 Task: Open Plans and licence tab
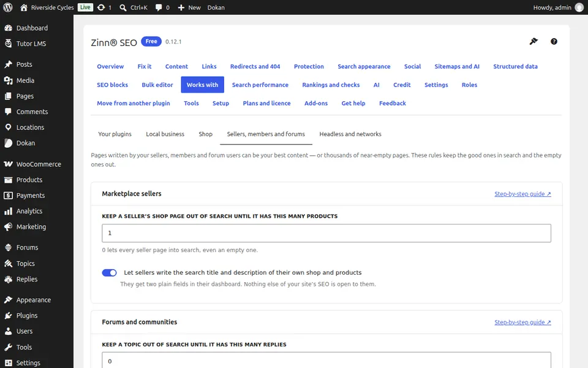(266, 103)
